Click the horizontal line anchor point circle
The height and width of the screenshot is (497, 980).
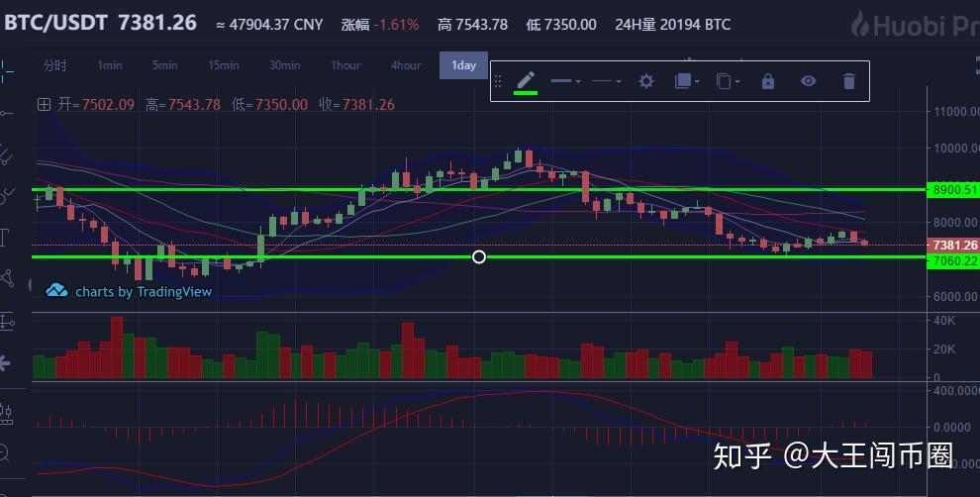(x=479, y=257)
